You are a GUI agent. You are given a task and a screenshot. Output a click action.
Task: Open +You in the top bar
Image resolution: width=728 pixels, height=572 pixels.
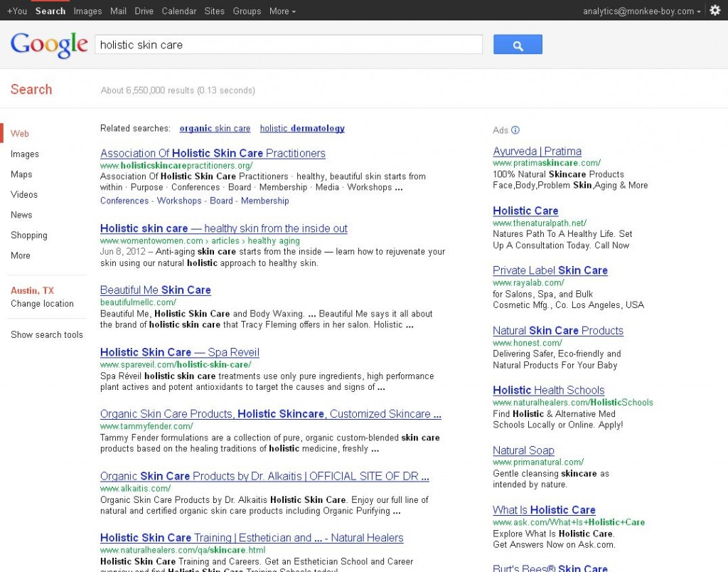coord(17,11)
